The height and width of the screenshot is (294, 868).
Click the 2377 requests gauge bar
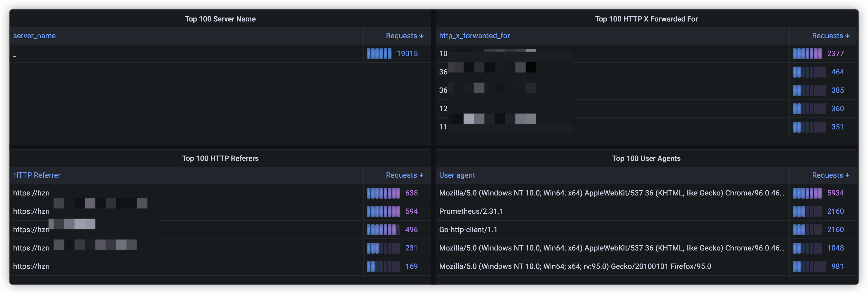click(807, 54)
